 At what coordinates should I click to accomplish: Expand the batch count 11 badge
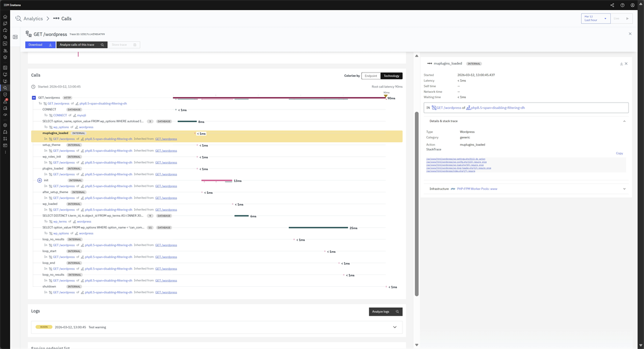150,228
